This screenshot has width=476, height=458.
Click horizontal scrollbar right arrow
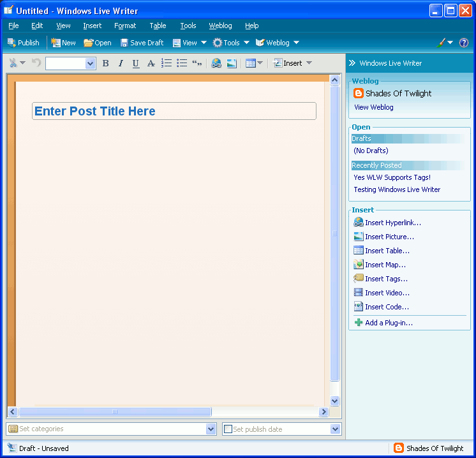pos(324,411)
